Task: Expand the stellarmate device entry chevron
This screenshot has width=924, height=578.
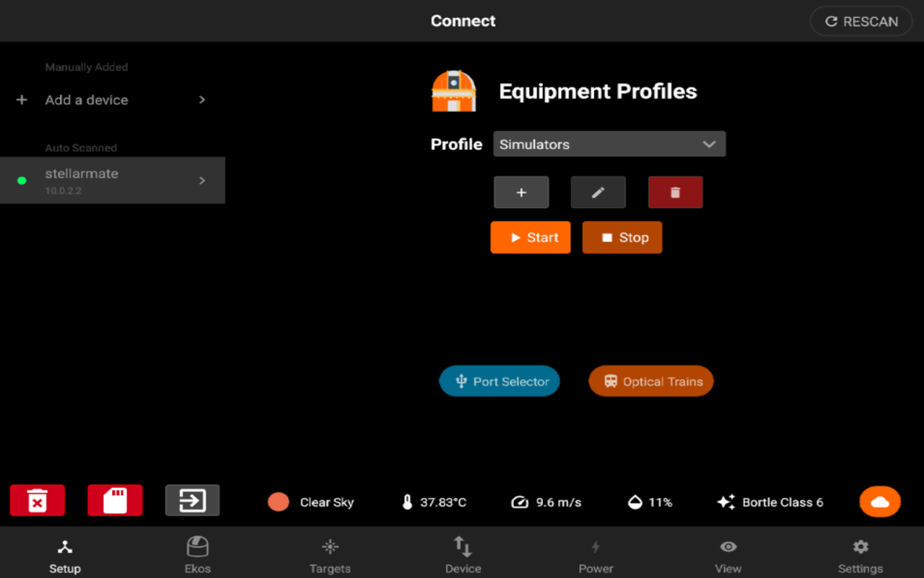Action: [202, 181]
